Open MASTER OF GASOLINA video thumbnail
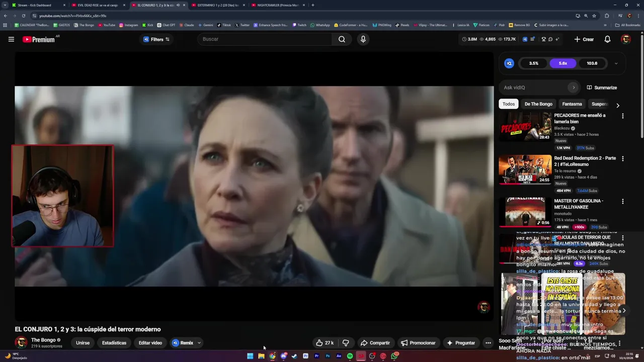 click(x=525, y=212)
